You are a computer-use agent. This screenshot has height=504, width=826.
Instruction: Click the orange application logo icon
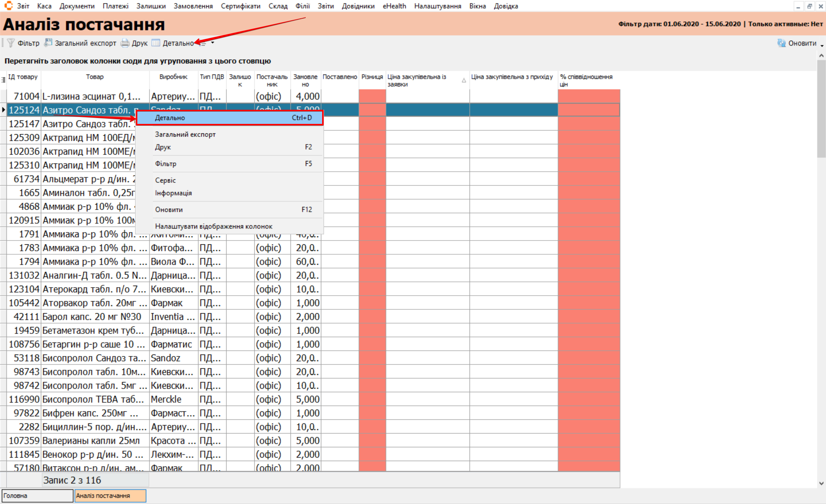[8, 6]
